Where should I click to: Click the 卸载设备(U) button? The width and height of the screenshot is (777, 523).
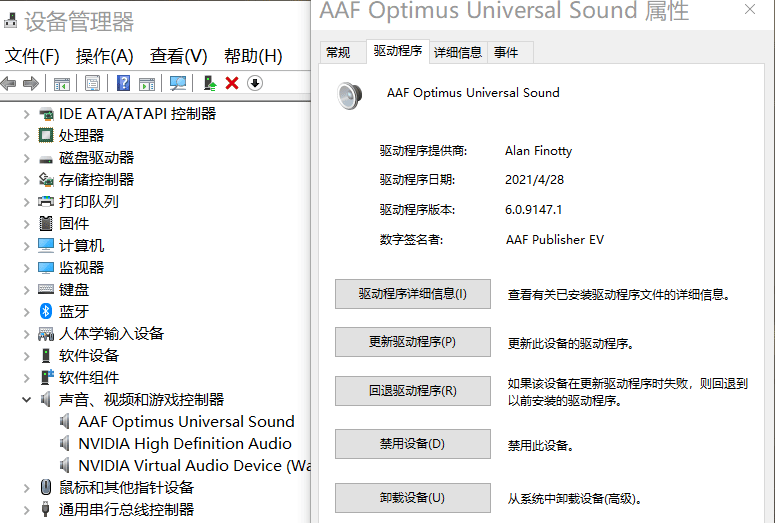coord(413,498)
